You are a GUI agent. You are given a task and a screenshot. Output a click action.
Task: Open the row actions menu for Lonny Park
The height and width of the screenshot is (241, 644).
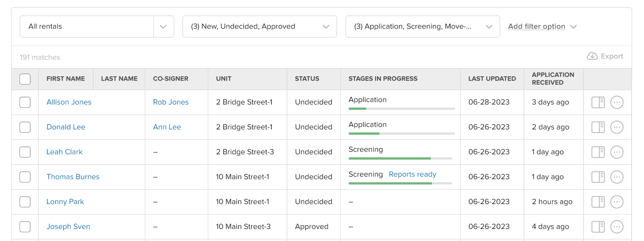pos(617,202)
